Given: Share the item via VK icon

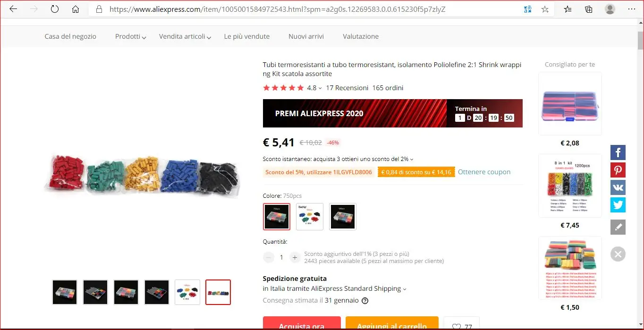Looking at the screenshot, I should point(618,187).
